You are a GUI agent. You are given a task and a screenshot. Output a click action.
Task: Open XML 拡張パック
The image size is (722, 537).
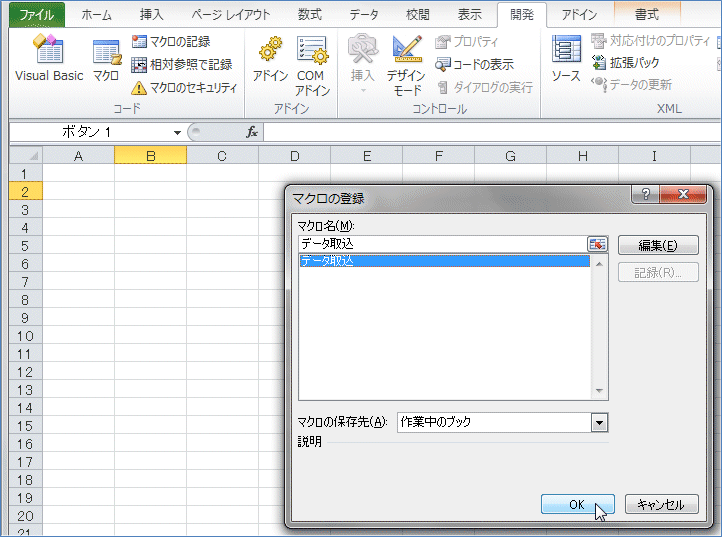625,62
